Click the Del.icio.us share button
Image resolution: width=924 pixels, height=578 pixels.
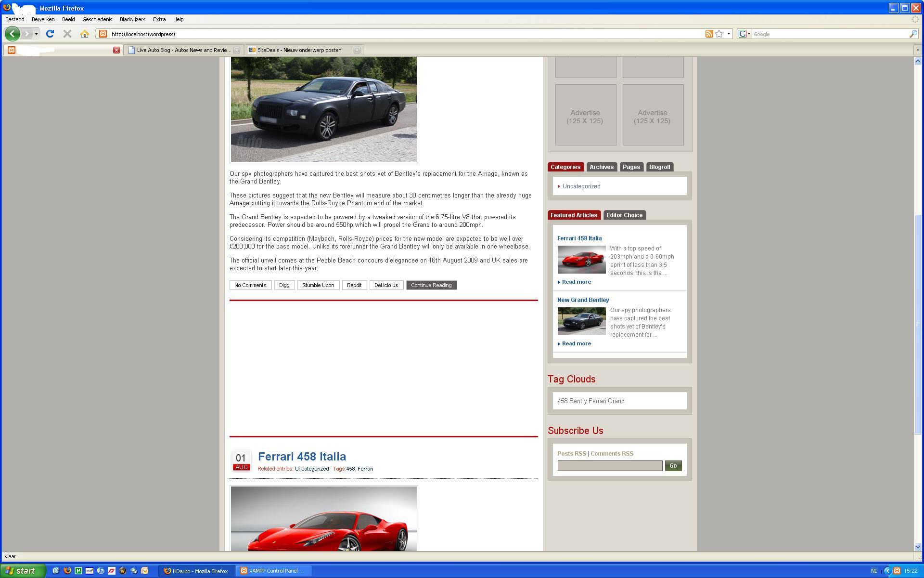point(386,285)
